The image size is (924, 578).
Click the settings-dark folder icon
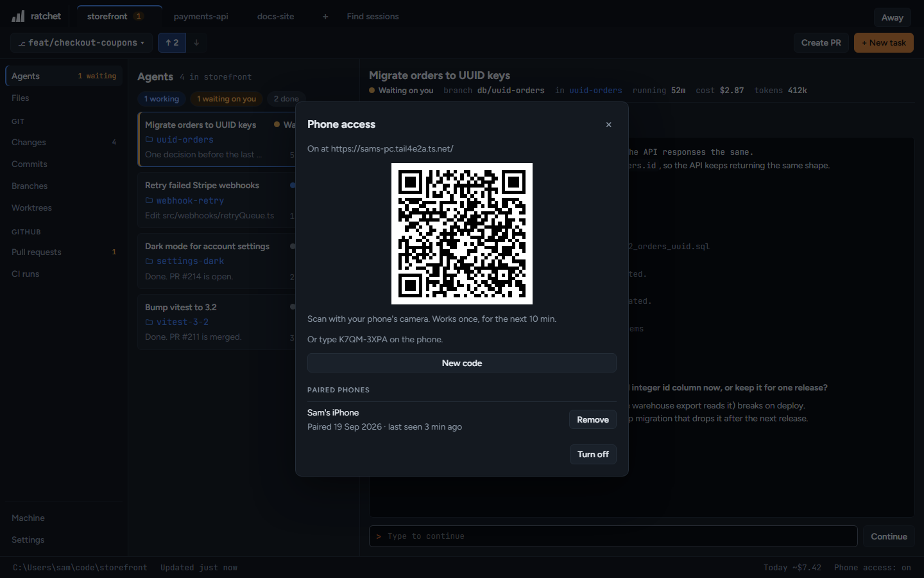click(149, 261)
